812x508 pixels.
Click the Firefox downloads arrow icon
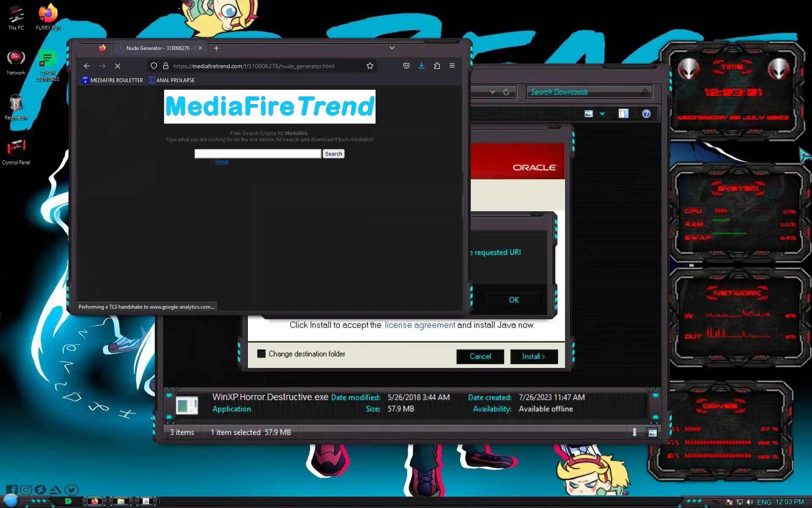[x=421, y=66]
